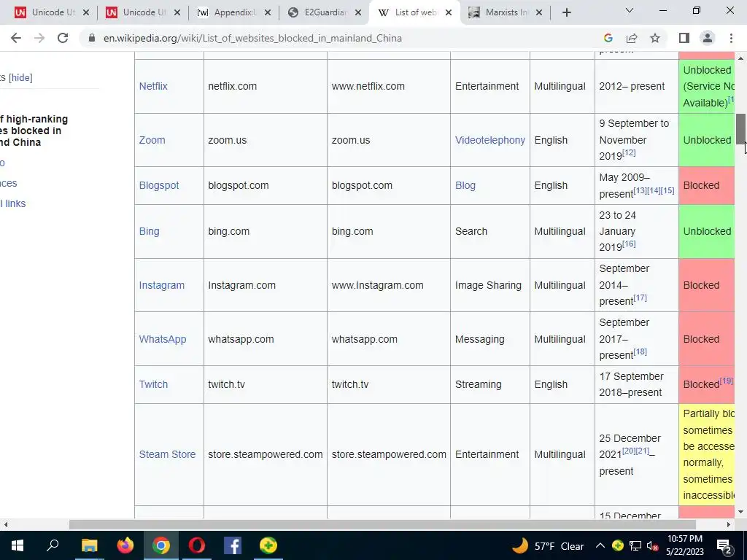
Task: Launch Opera from taskbar
Action: 197,545
